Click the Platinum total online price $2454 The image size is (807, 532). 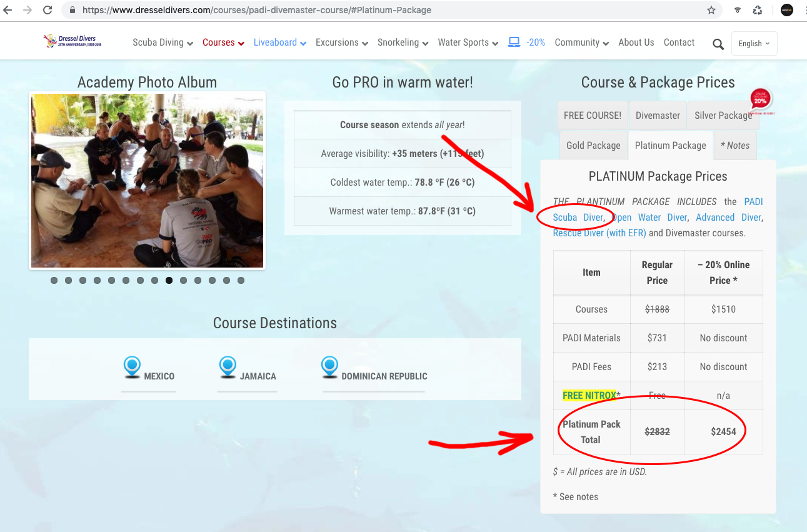(723, 431)
